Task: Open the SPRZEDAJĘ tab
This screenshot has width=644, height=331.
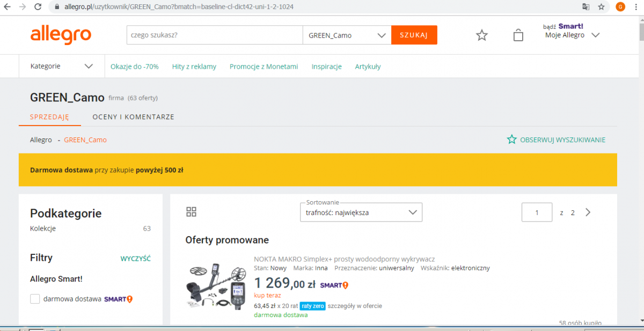Action: [x=50, y=116]
